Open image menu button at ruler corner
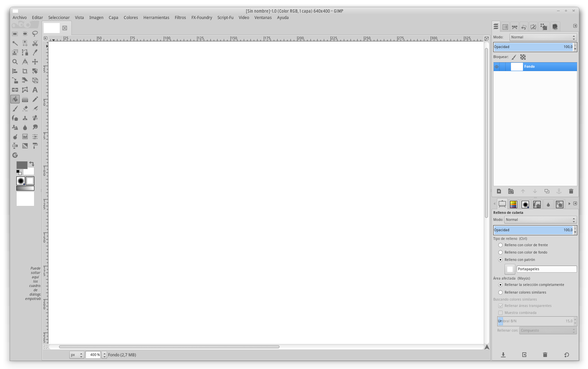The height and width of the screenshot is (369, 588). 45,38
